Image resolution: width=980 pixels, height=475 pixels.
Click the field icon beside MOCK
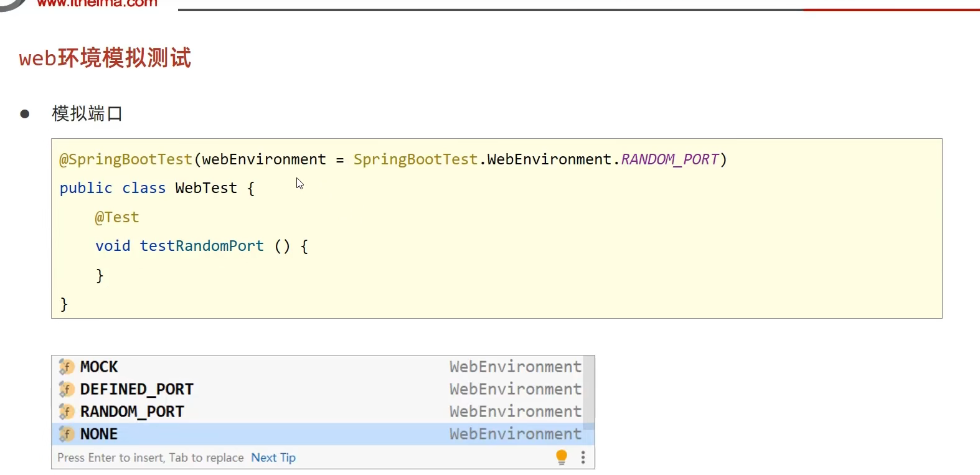pyautogui.click(x=67, y=367)
